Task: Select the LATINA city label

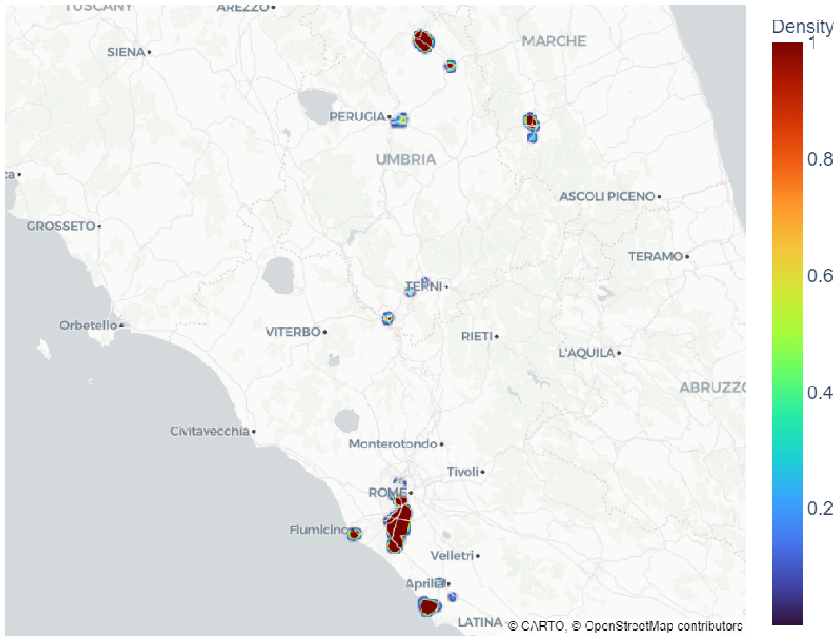Action: click(480, 622)
